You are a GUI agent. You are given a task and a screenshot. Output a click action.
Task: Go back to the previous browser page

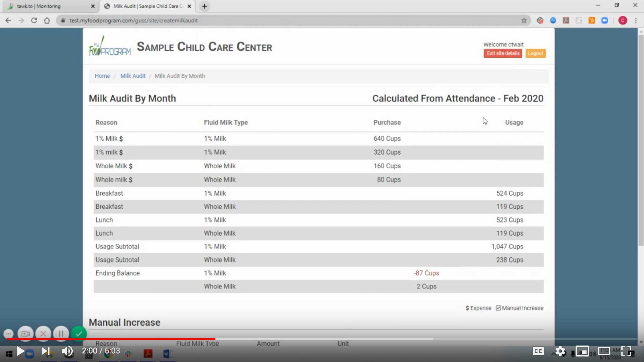point(8,20)
